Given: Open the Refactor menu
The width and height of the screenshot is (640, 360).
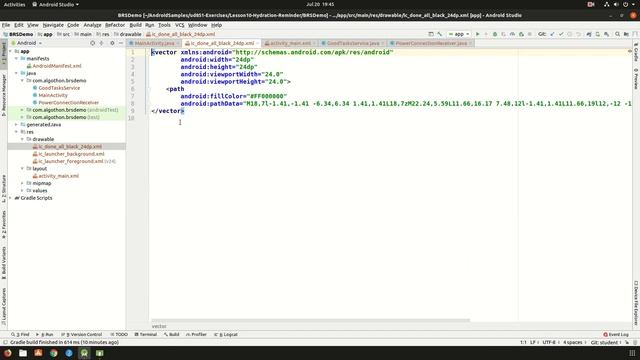Looking at the screenshot, I should [115, 25].
